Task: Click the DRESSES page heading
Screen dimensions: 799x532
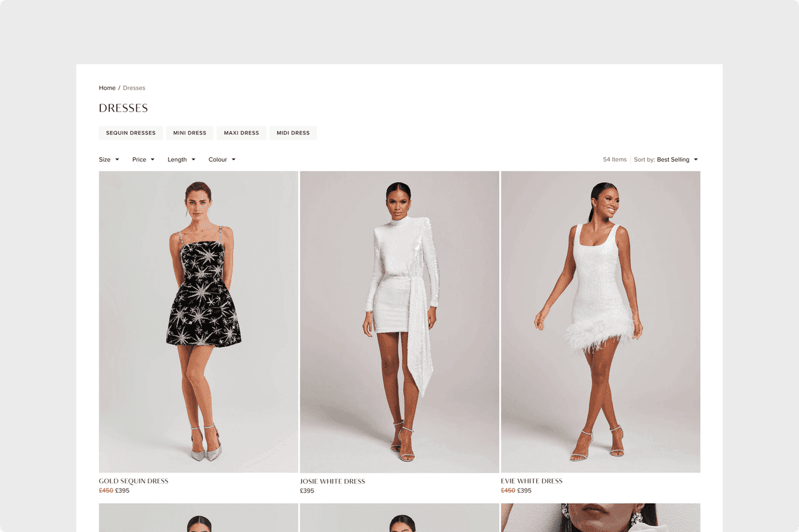Action: point(124,108)
